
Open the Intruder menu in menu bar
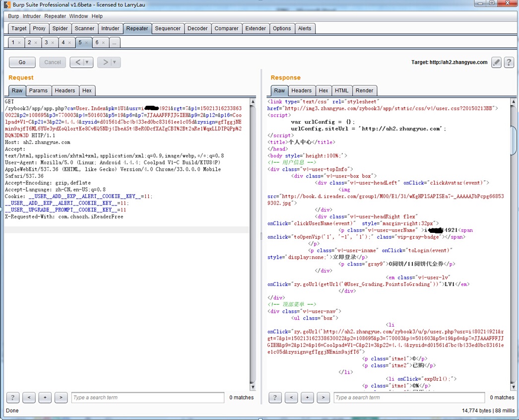click(x=32, y=16)
